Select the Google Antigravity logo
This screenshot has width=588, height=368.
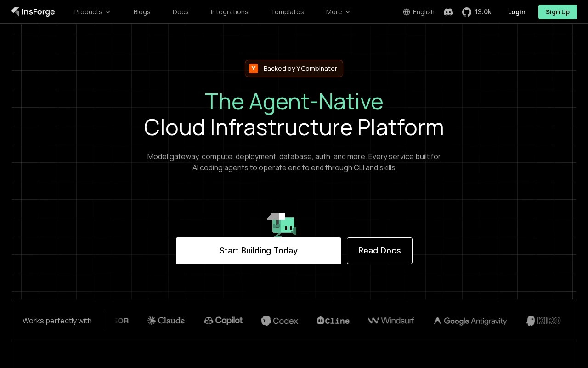point(470,321)
